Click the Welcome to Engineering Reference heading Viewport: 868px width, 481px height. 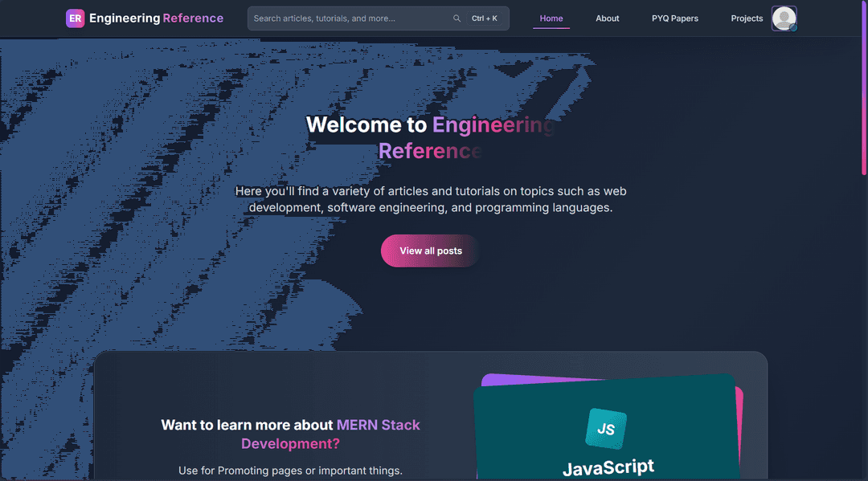(431, 137)
